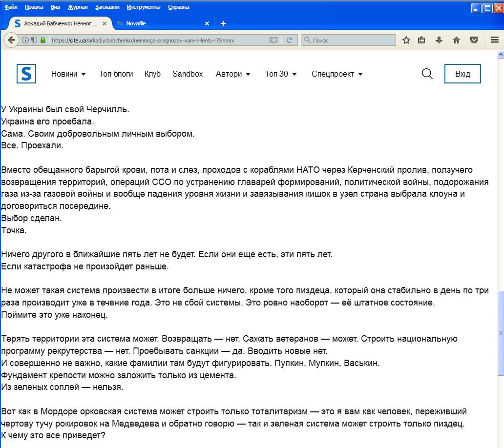This screenshot has height=448, width=504.
Task: Open the Журнал menu
Action: (78, 7)
